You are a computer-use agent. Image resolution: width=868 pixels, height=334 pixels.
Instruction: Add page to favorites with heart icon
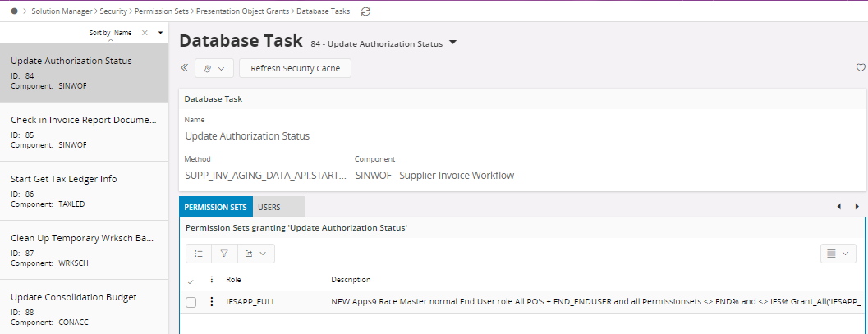861,68
